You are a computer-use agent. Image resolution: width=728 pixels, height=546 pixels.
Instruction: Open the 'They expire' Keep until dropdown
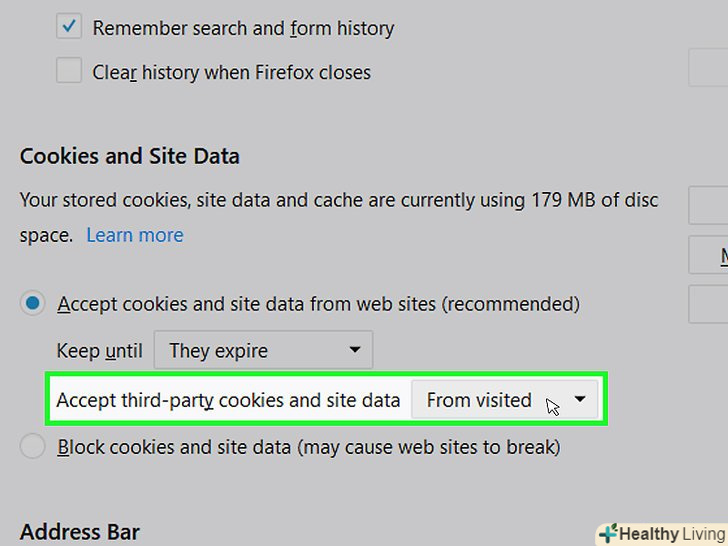262,350
